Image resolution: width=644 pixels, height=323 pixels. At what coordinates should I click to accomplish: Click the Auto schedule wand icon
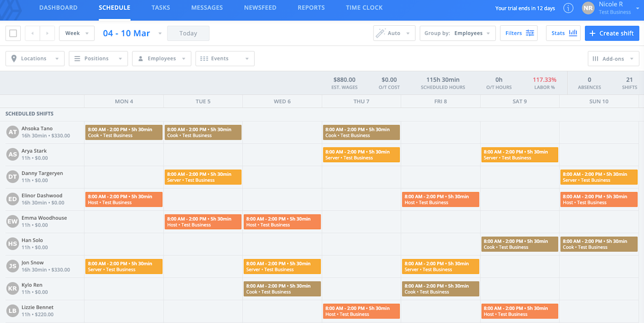coord(380,33)
